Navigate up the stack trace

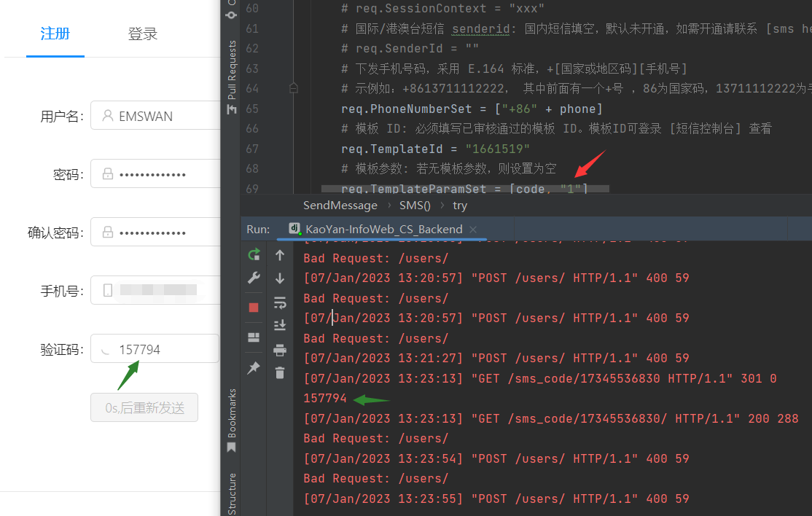[x=280, y=255]
